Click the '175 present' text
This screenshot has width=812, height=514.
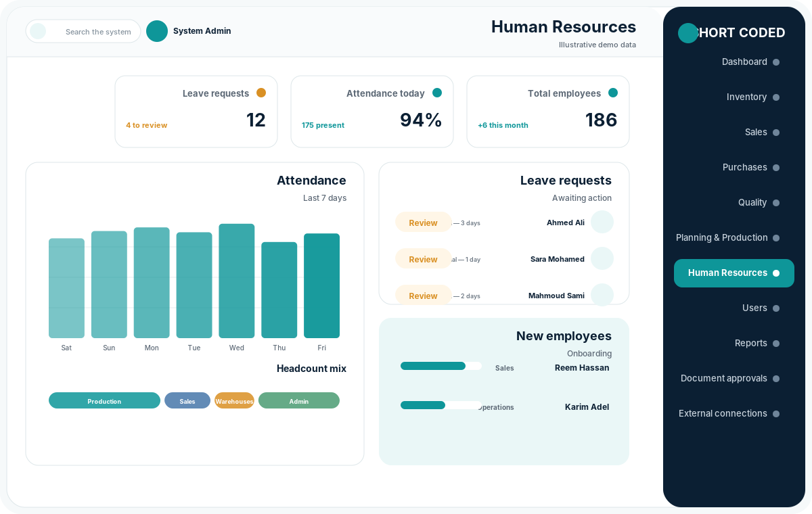point(323,125)
